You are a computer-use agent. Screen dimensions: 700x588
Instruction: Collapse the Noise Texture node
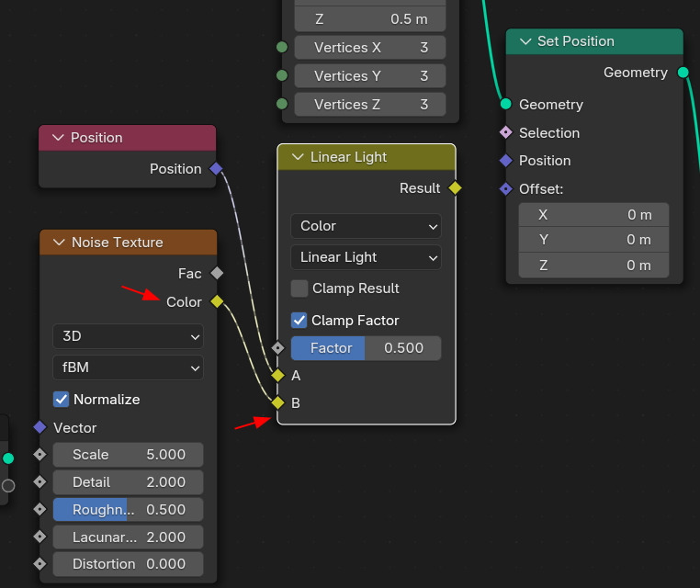click(59, 243)
